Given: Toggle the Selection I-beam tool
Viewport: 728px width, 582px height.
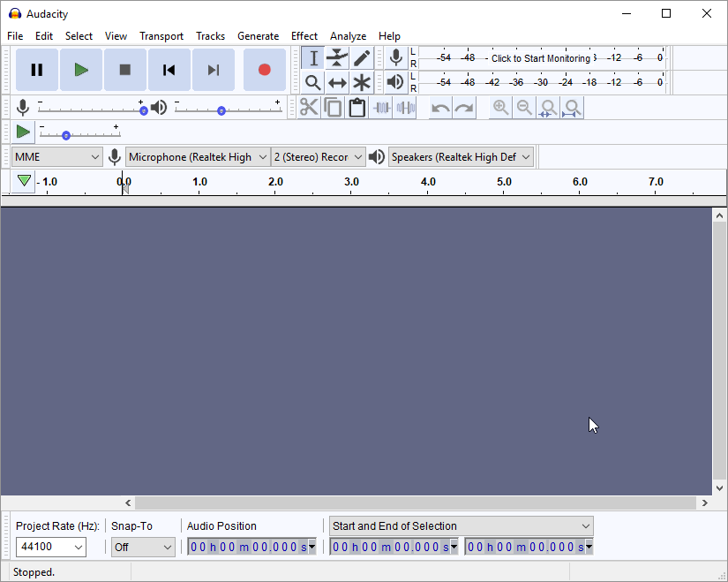Looking at the screenshot, I should (312, 58).
